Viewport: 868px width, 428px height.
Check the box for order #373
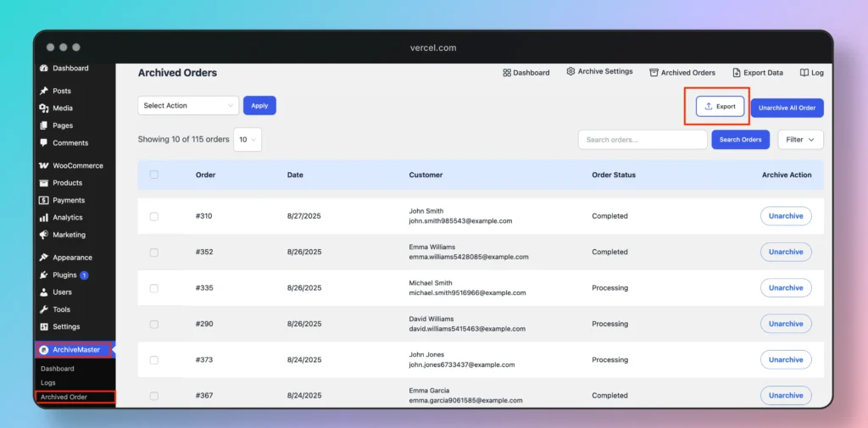click(154, 360)
